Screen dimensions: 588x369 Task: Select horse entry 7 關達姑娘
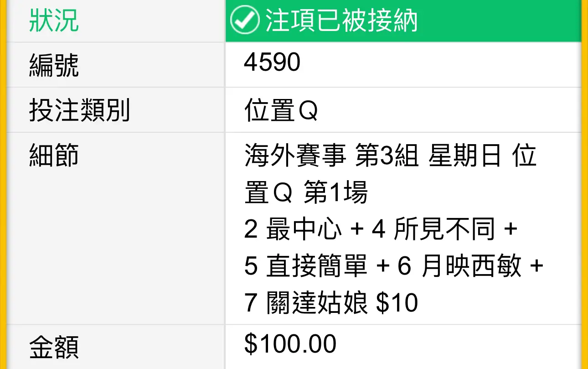(x=306, y=303)
